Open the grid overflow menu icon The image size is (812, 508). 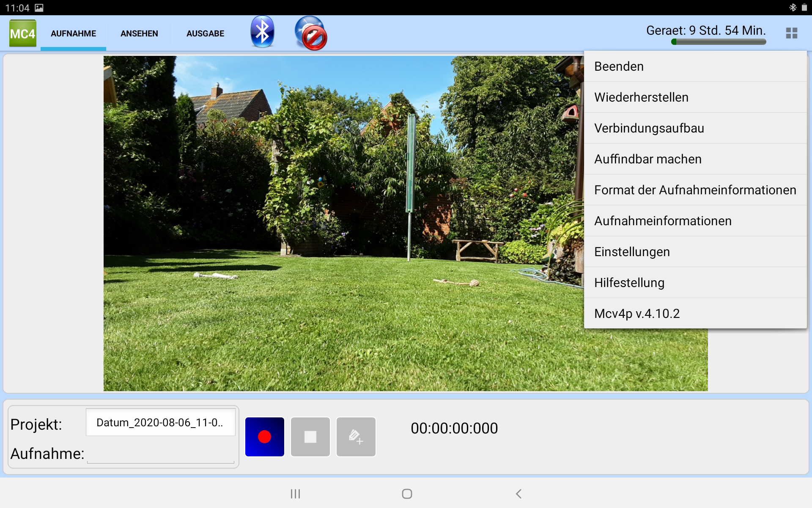[x=791, y=33]
